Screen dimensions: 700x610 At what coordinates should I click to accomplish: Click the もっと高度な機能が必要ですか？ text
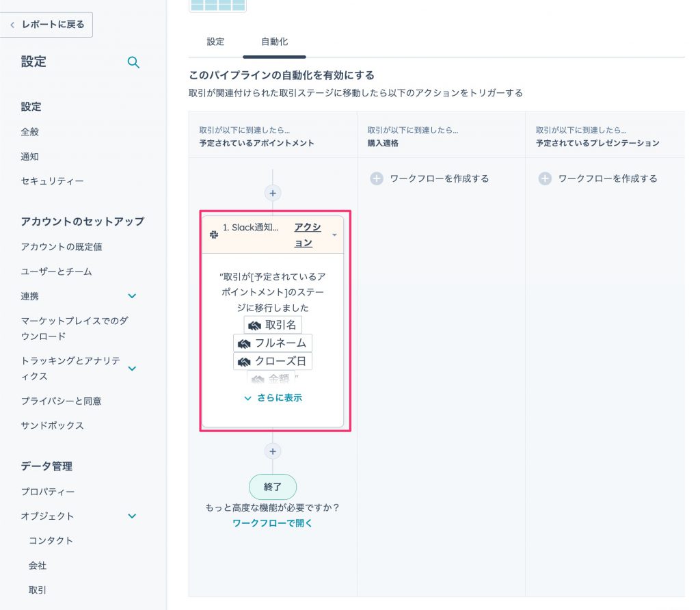pos(273,507)
